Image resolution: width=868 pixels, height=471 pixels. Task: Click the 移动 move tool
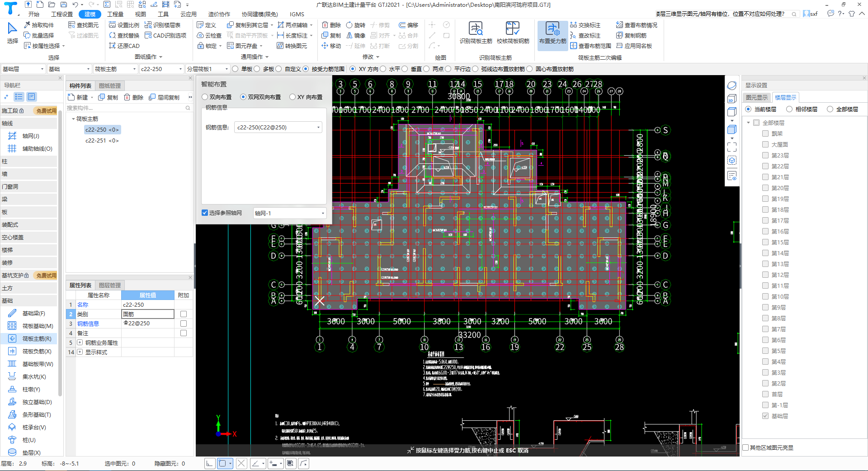(x=331, y=46)
